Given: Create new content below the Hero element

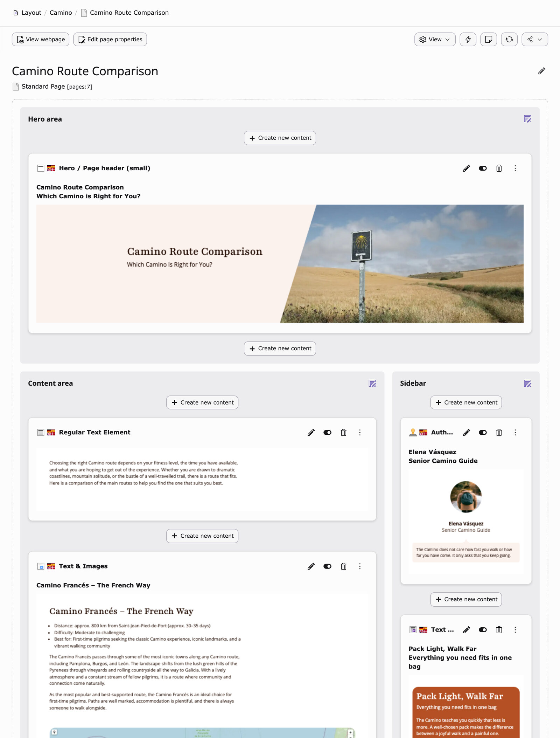Looking at the screenshot, I should point(280,349).
